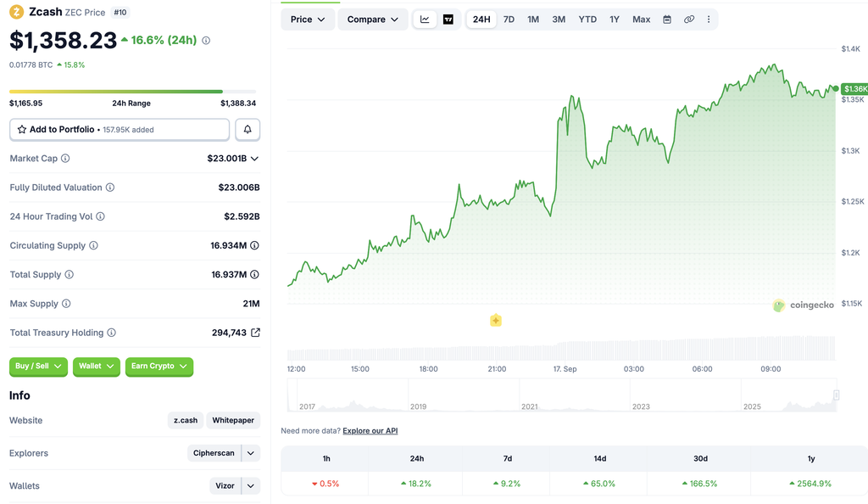The image size is (868, 504).
Task: Open the Max Supply info icon
Action: click(66, 304)
